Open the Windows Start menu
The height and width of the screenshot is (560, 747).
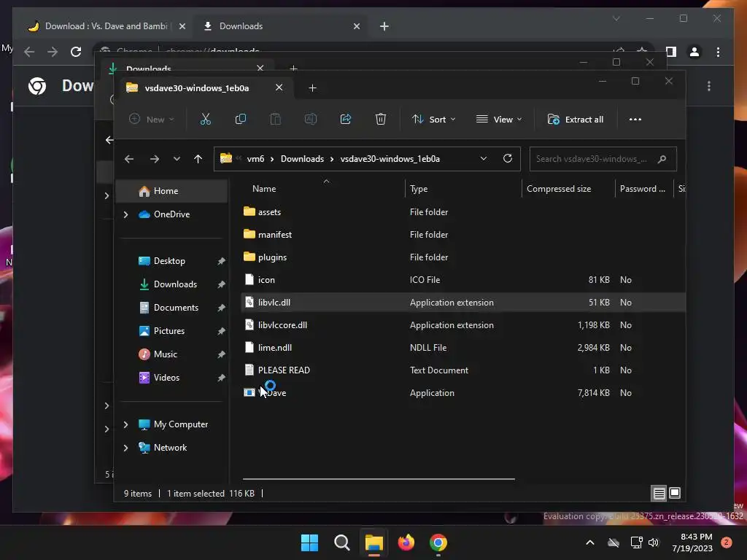(x=309, y=542)
